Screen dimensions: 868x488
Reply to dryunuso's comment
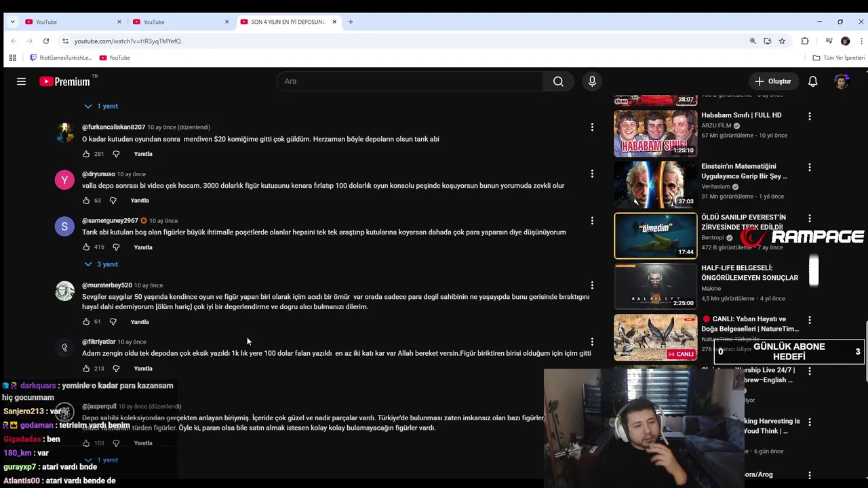point(140,201)
